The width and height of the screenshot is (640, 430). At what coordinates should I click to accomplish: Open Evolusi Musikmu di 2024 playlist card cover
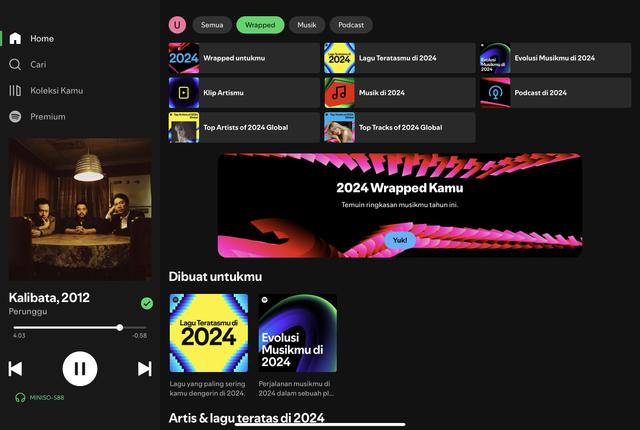point(298,333)
